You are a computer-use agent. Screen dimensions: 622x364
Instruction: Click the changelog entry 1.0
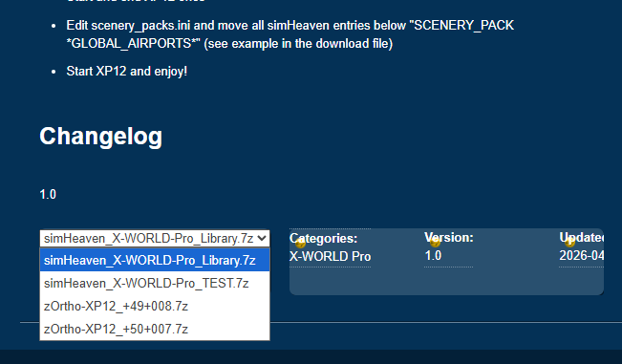[x=48, y=194]
